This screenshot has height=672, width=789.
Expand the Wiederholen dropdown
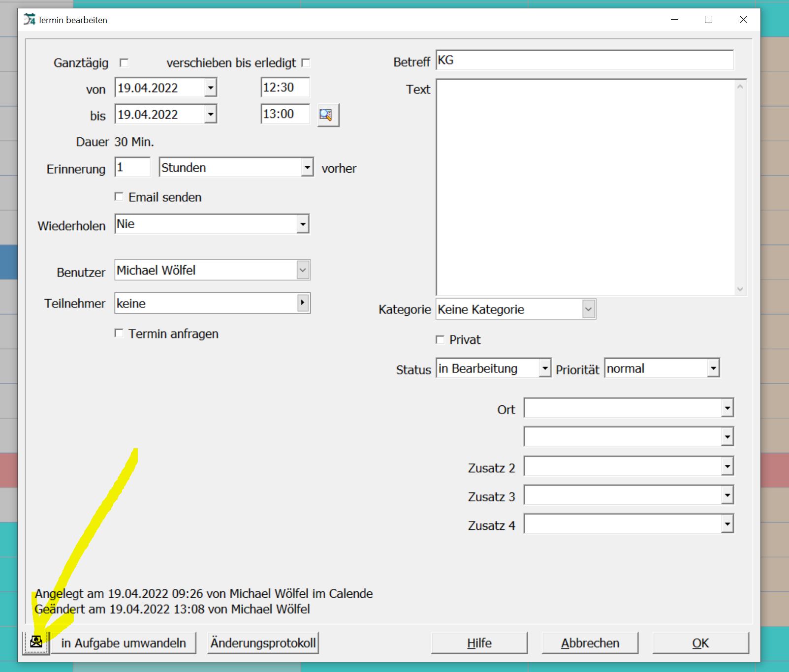pyautogui.click(x=303, y=224)
